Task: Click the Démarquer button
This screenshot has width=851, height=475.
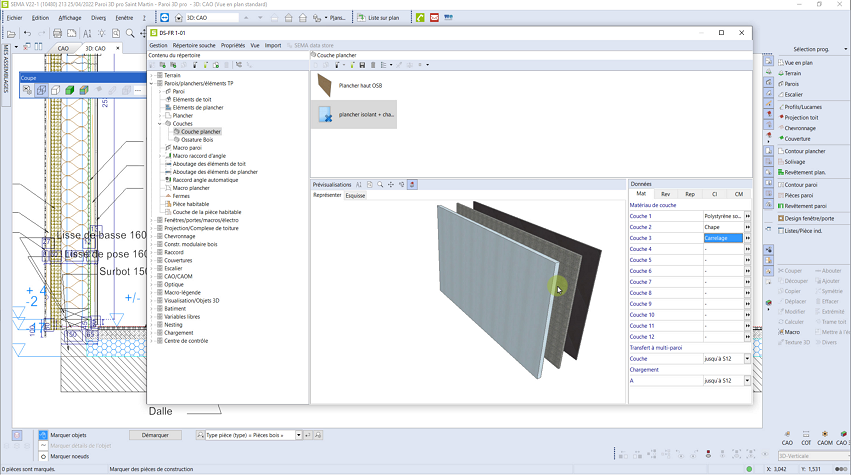Action: coord(155,436)
